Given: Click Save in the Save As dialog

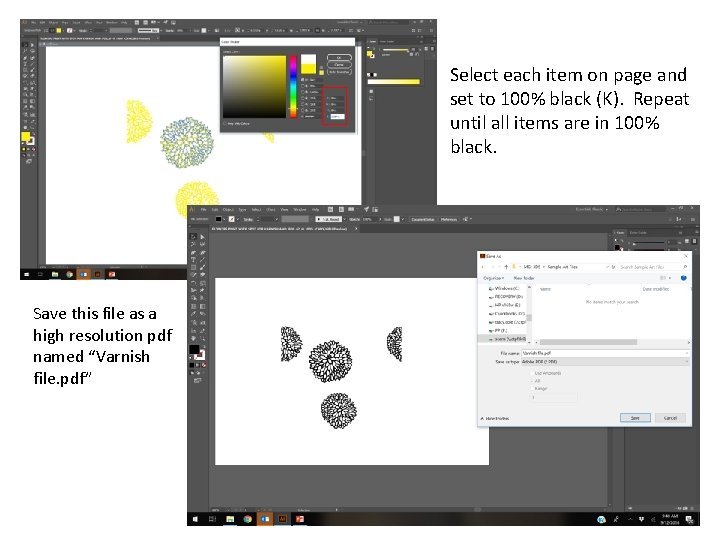Looking at the screenshot, I should click(x=635, y=418).
